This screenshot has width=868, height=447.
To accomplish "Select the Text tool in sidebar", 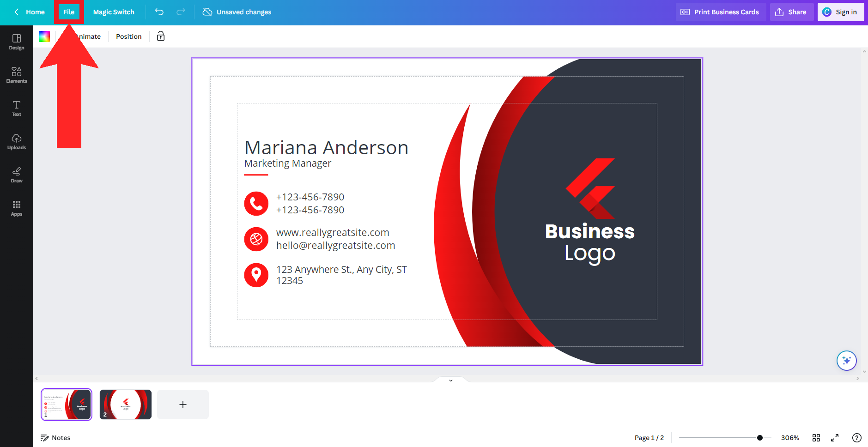I will click(x=17, y=108).
